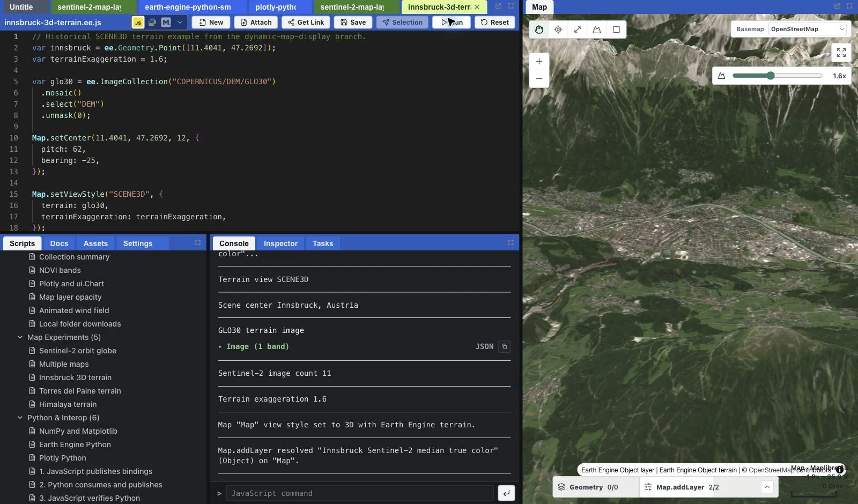Switch editor language to Python
The height and width of the screenshot is (504, 858).
(152, 23)
